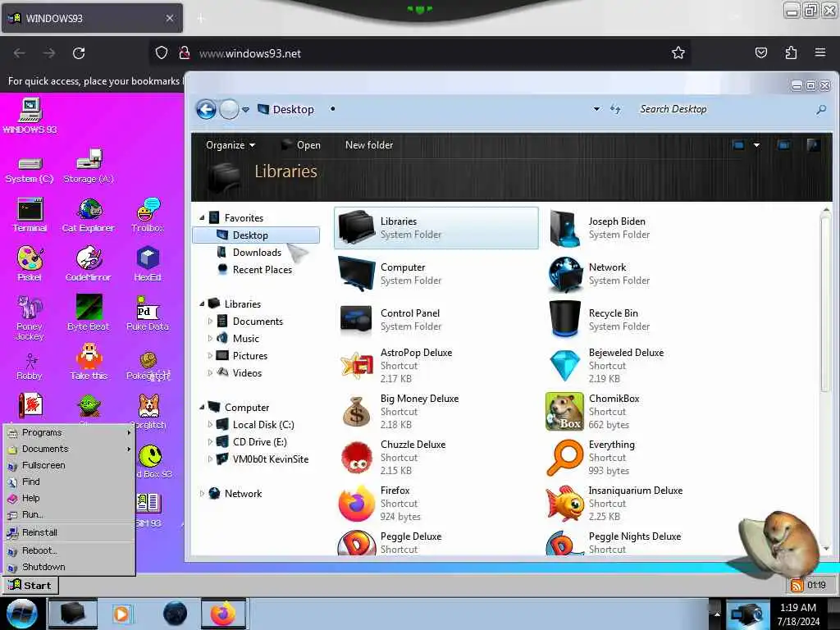The height and width of the screenshot is (630, 840).
Task: Open Firefox extensions puzzle icon
Action: pos(791,52)
